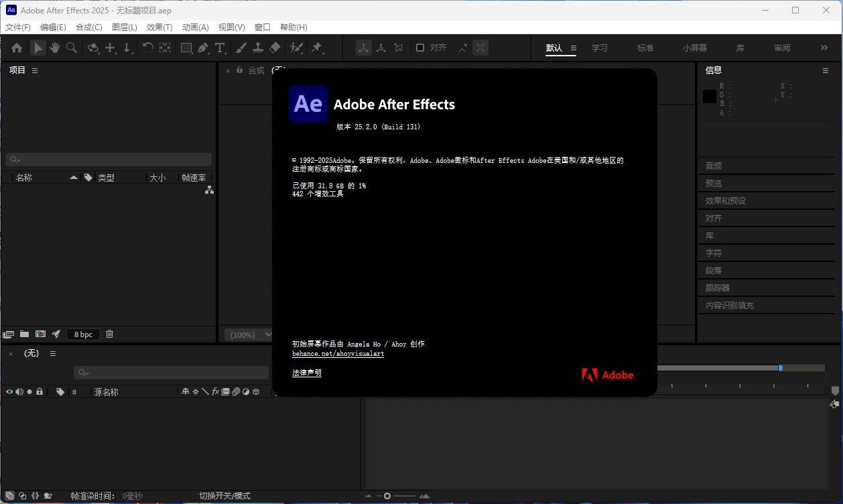Open the 信息 panel menu
This screenshot has height=504, width=843.
point(826,70)
